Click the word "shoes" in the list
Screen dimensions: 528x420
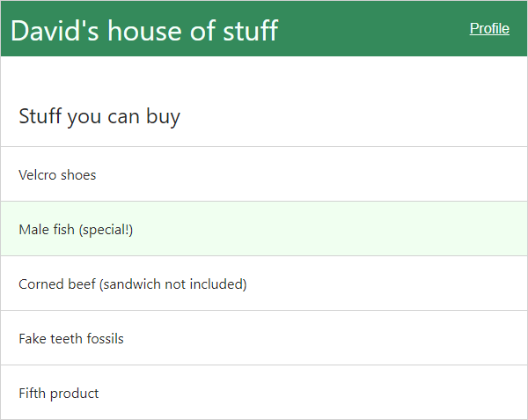click(78, 174)
